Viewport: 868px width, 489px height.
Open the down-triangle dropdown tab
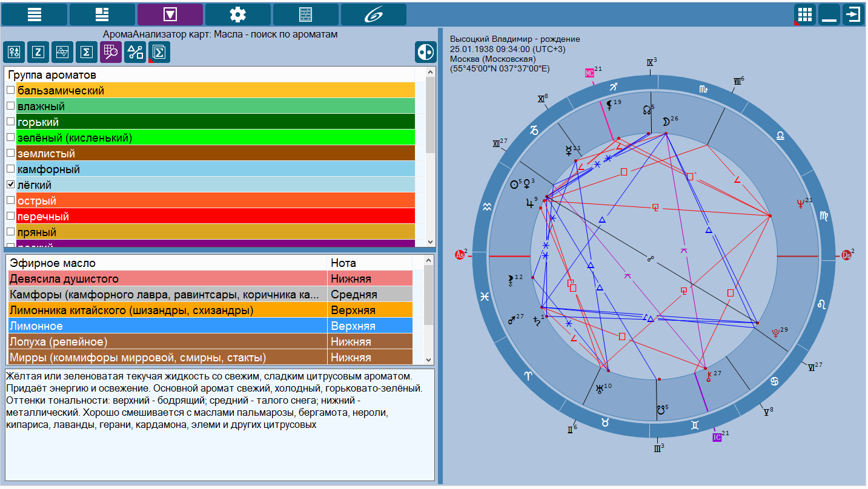[170, 15]
